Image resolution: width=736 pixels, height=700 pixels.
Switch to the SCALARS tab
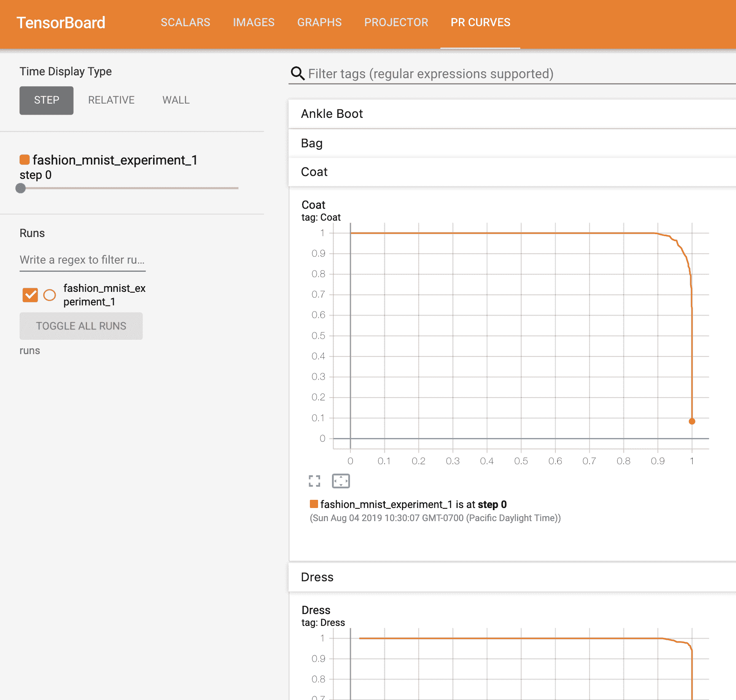click(x=185, y=23)
